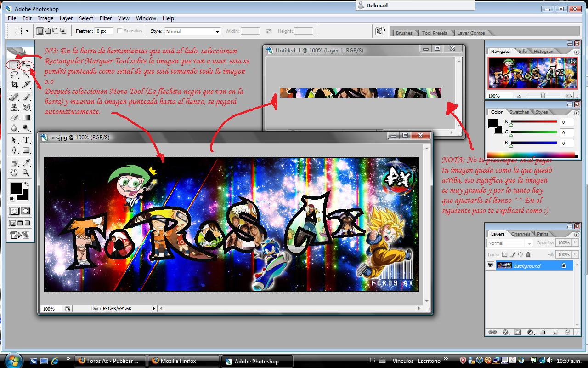588x368 pixels.
Task: Toggle the Anti-alias checkbox
Action: click(x=119, y=31)
